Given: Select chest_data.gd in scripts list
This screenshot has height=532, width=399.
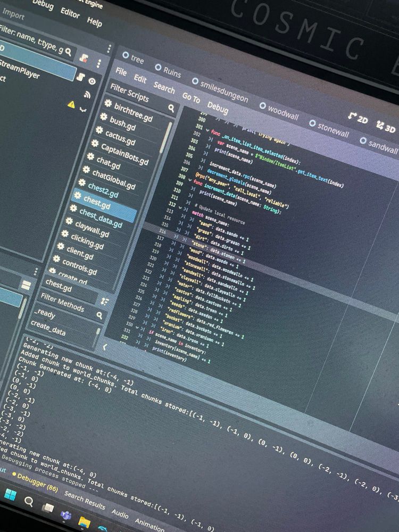Looking at the screenshot, I should click(x=101, y=219).
